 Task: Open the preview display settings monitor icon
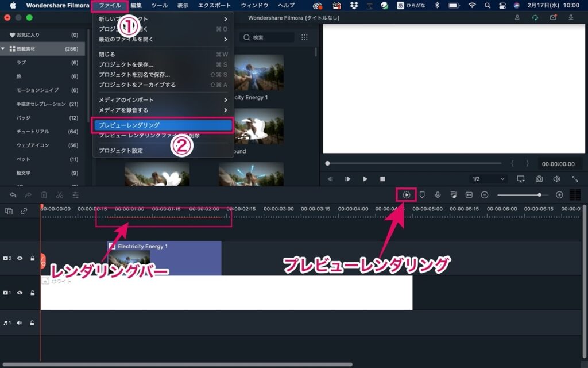pos(521,179)
